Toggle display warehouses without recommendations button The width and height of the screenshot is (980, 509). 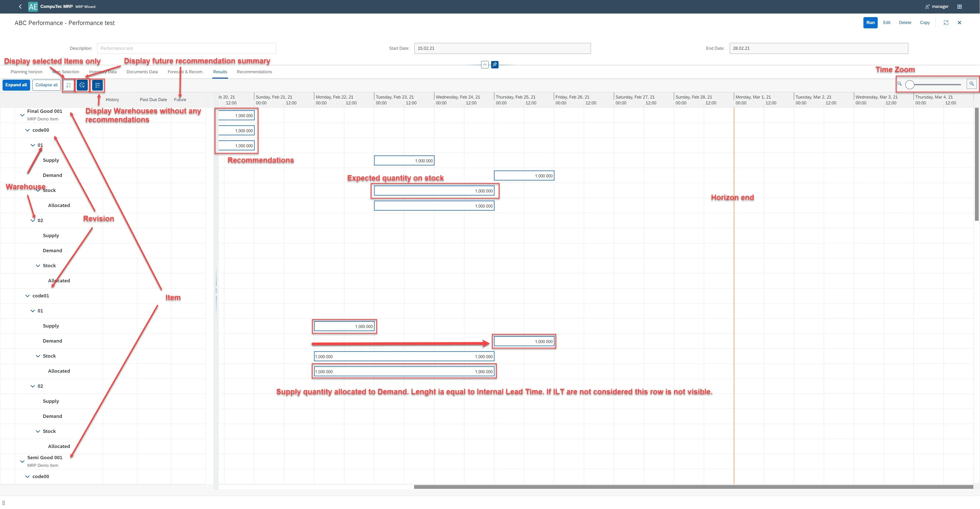pos(97,85)
